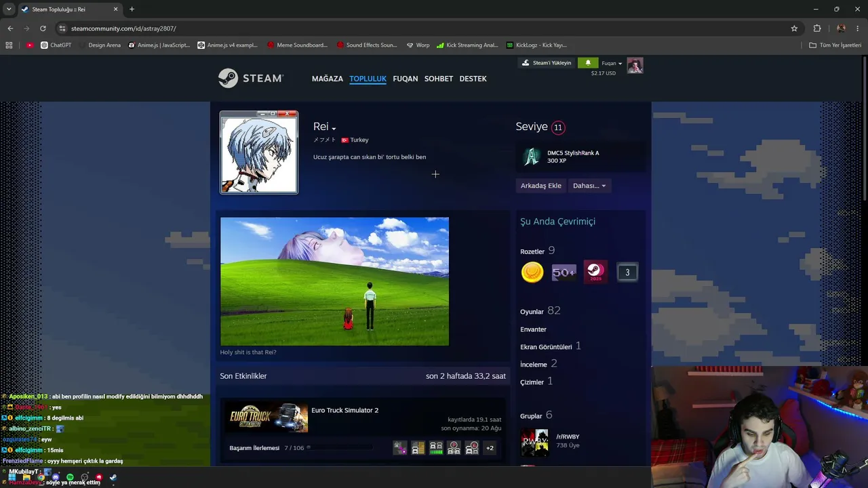Viewport: 868px width, 488px height.
Task: Close the Steam Topluluğu tab
Action: 115,9
